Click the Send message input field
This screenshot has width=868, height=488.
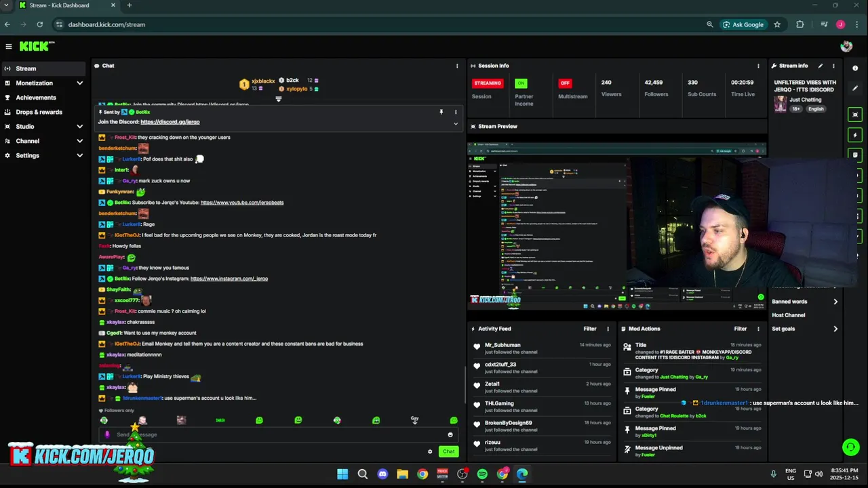pos(278,434)
